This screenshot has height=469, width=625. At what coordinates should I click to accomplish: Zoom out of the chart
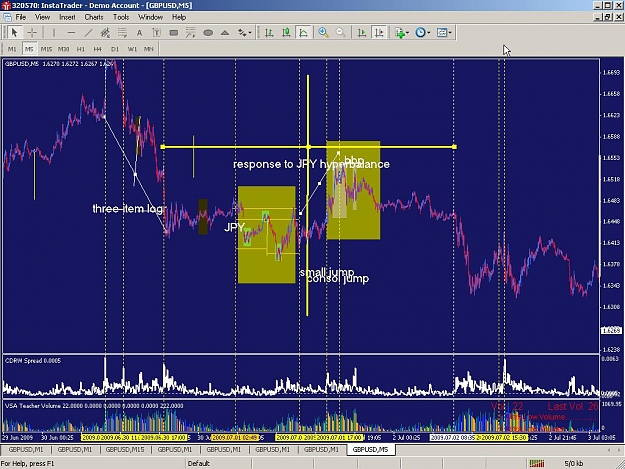coord(340,33)
